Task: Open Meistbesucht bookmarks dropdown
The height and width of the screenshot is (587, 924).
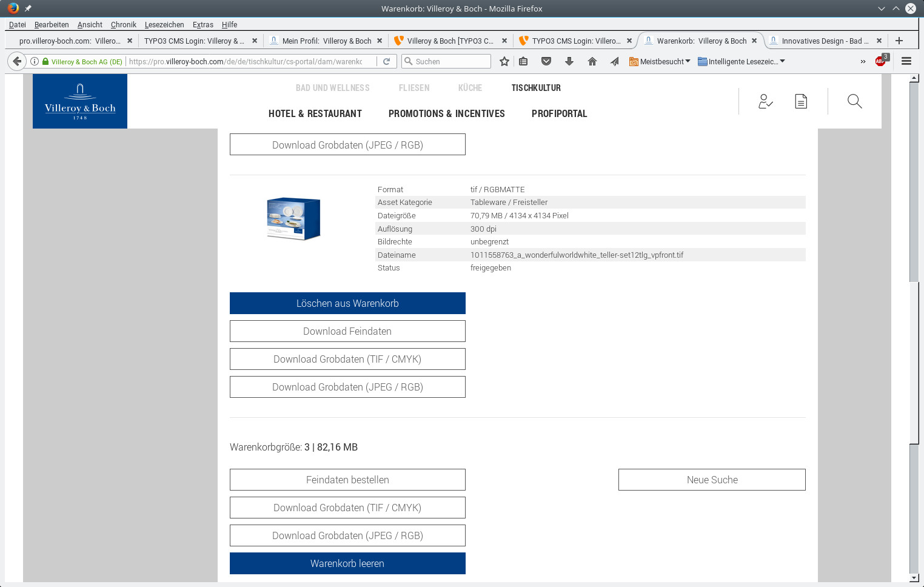Action: tap(660, 61)
